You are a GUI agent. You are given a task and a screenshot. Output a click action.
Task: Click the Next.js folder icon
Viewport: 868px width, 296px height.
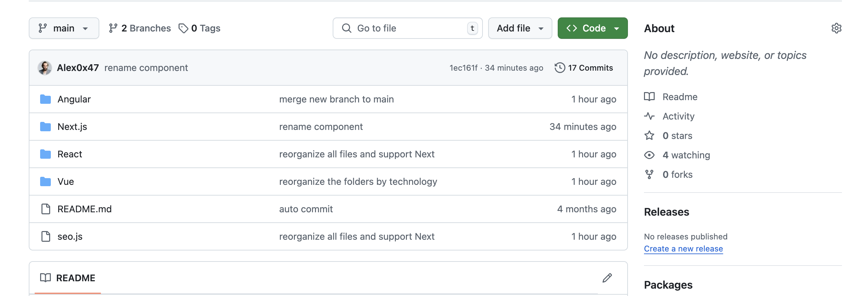click(x=45, y=127)
